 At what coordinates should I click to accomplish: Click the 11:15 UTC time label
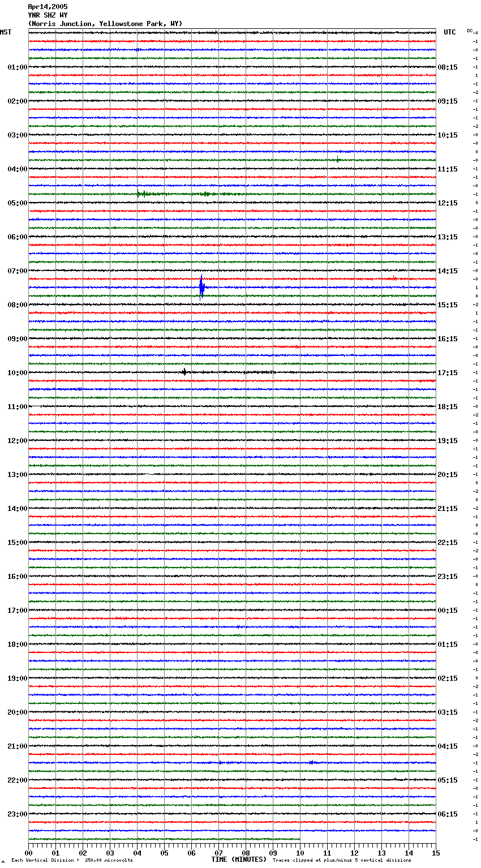(x=448, y=169)
